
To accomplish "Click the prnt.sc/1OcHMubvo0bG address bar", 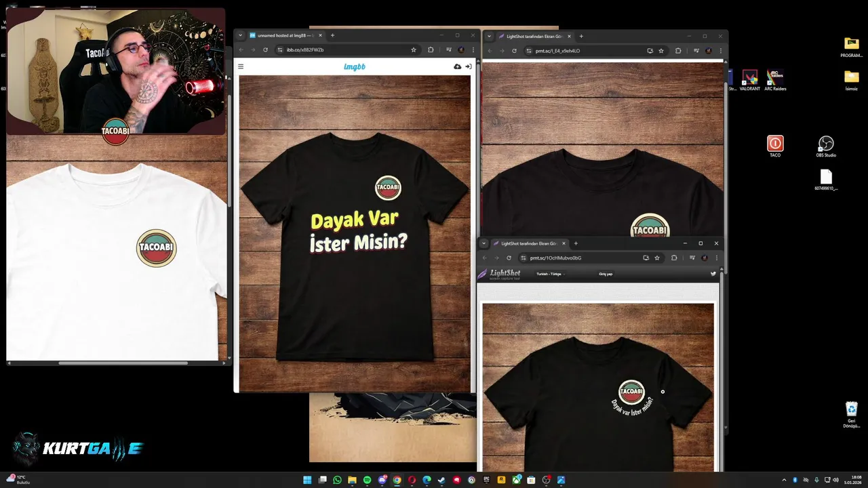I will tap(590, 258).
